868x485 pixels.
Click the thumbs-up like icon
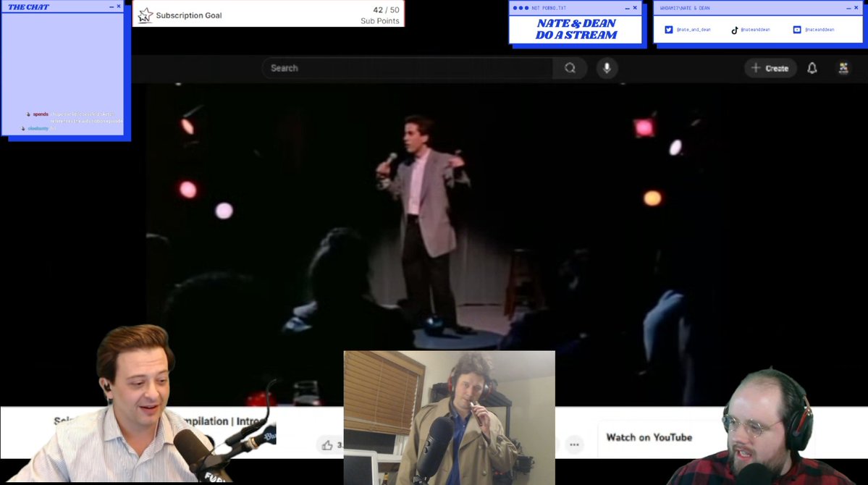click(x=327, y=445)
